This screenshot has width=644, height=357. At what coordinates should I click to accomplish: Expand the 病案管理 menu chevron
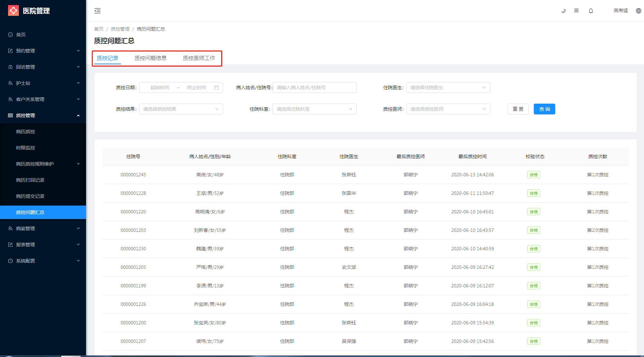(x=78, y=228)
